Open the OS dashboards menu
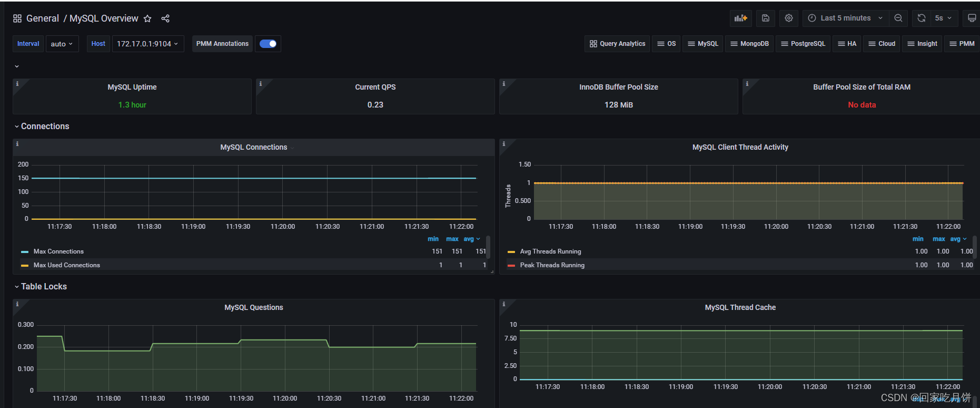Screen dimensions: 980x408 pos(666,44)
